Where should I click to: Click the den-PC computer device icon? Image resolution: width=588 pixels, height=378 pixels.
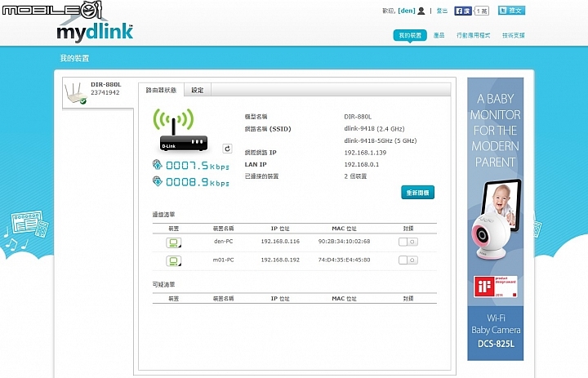click(174, 242)
